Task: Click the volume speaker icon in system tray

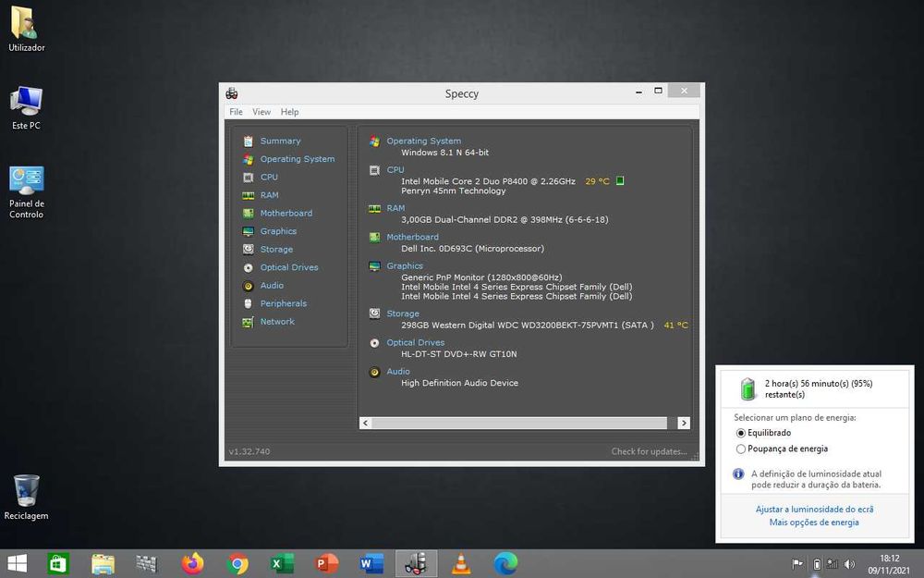Action: pos(849,564)
